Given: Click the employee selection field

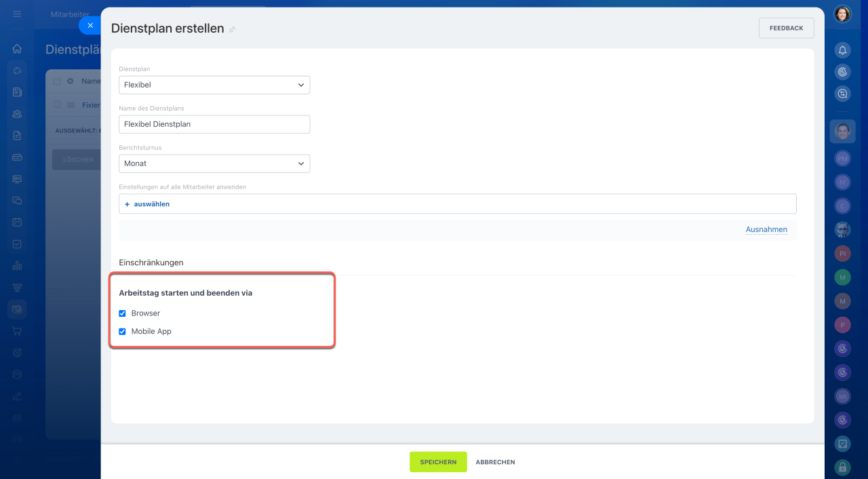Looking at the screenshot, I should [458, 204].
